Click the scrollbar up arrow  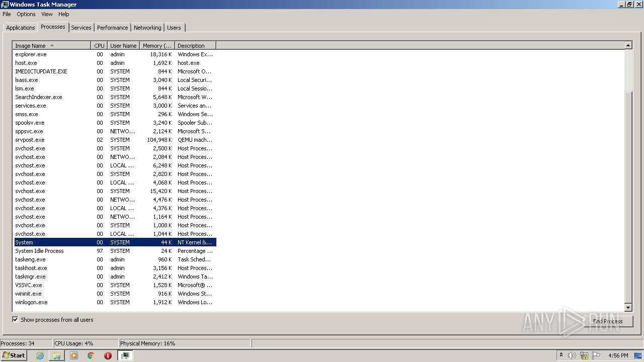coord(628,45)
